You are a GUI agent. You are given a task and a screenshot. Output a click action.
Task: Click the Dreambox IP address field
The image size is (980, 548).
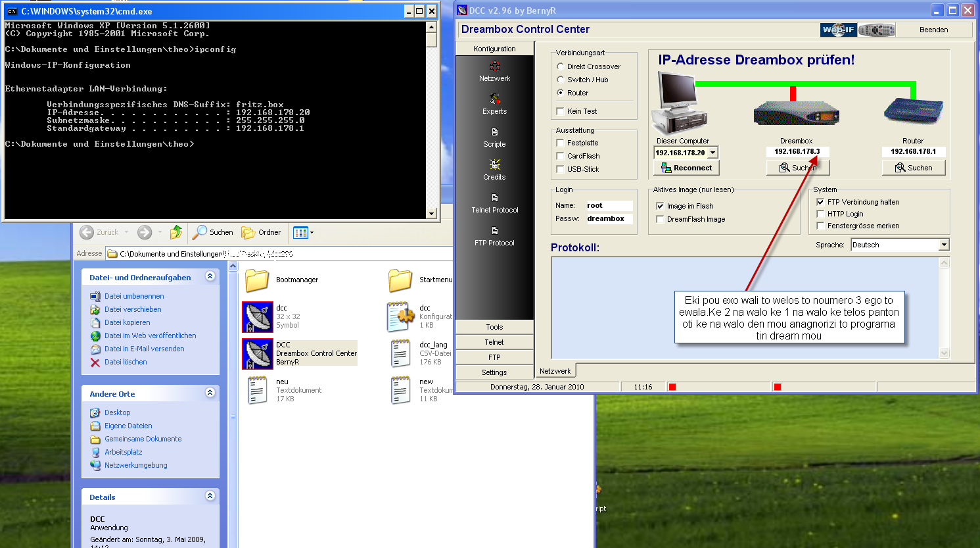click(797, 151)
